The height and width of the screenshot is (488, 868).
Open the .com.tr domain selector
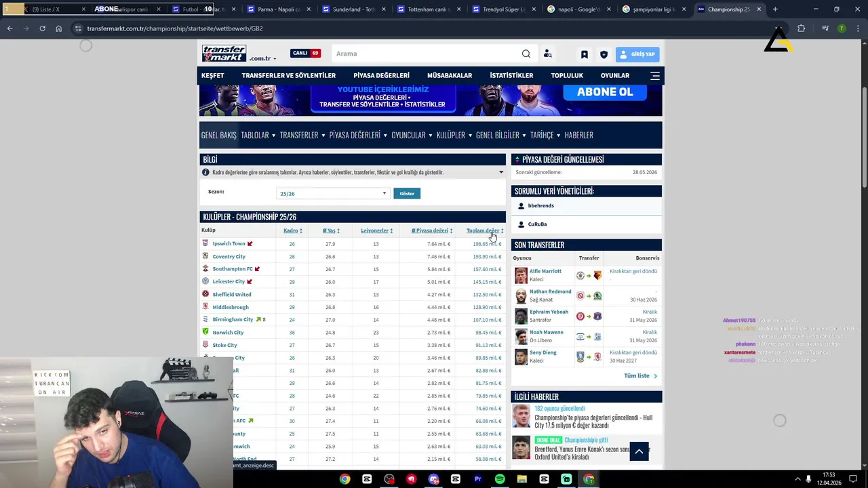[262, 58]
